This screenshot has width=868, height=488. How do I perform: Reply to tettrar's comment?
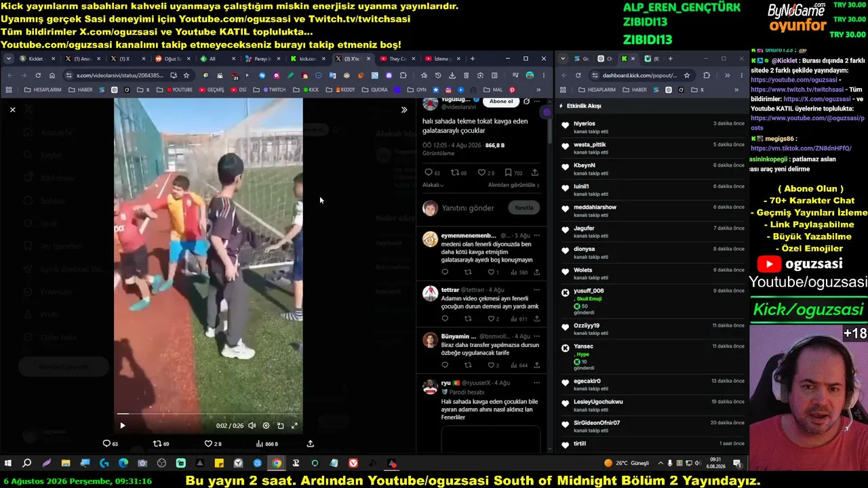[x=445, y=319]
